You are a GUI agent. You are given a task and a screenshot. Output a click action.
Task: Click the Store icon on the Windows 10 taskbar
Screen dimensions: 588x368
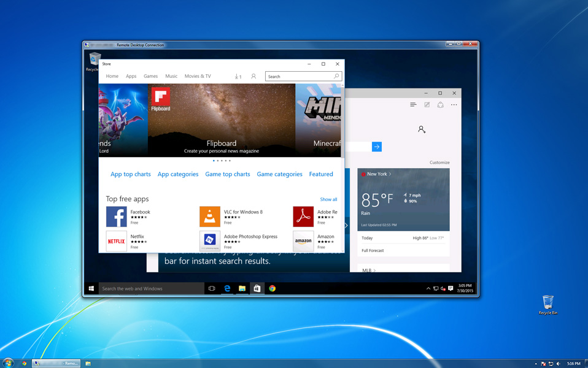pyautogui.click(x=257, y=288)
